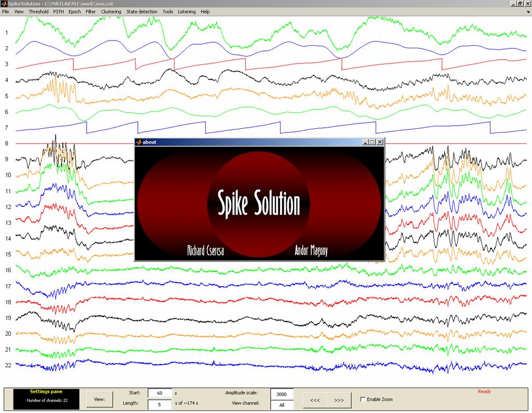
Task: Restore down the SpikeSolution main window
Action: pos(521,4)
